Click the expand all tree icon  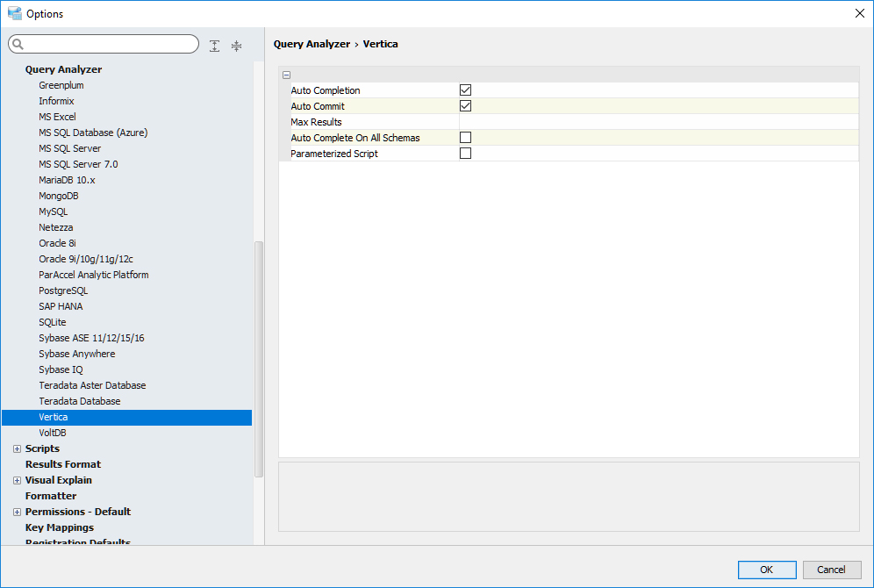point(215,46)
